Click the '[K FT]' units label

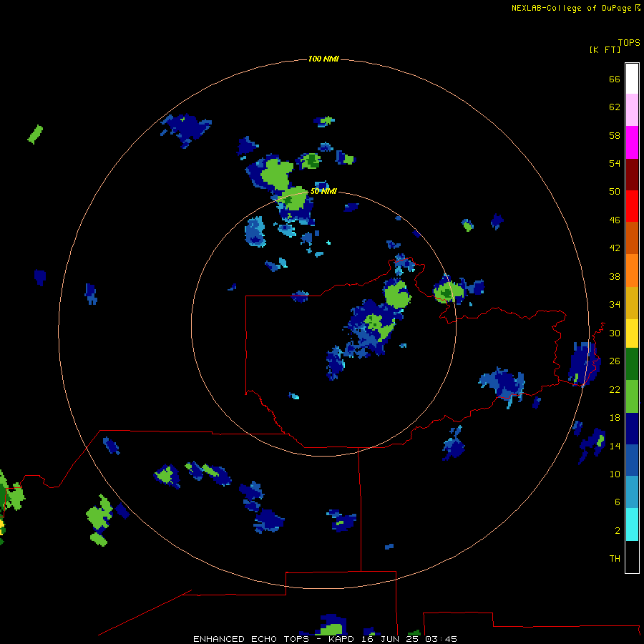tap(605, 49)
